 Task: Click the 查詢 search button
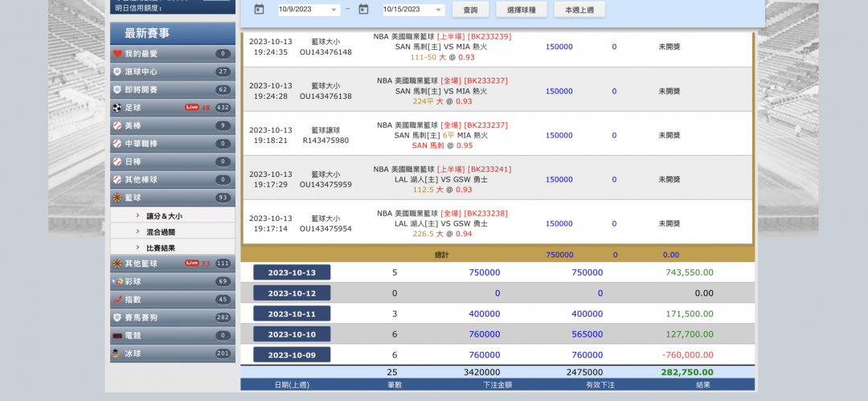470,10
